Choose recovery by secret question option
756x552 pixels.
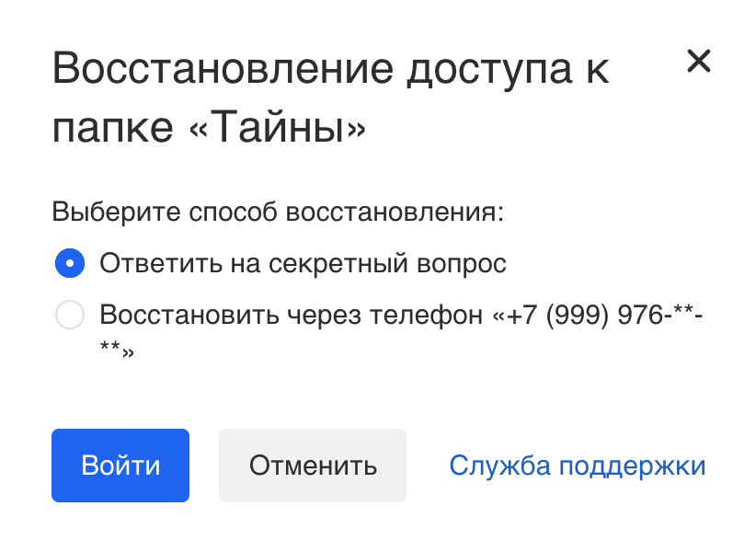[x=70, y=263]
